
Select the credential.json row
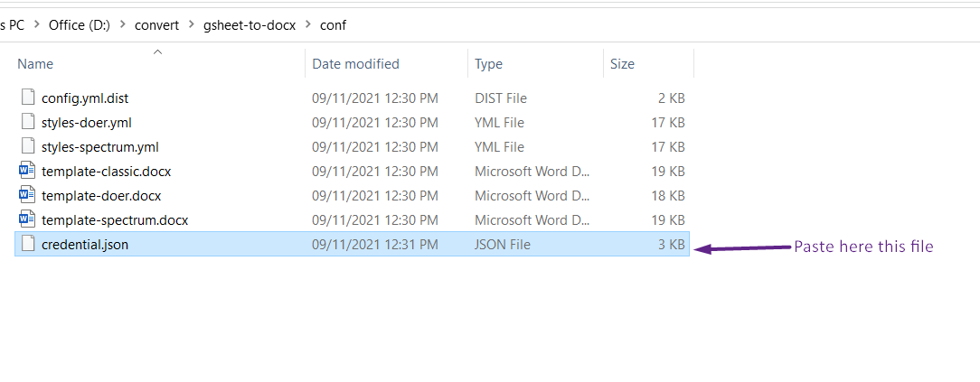352,244
